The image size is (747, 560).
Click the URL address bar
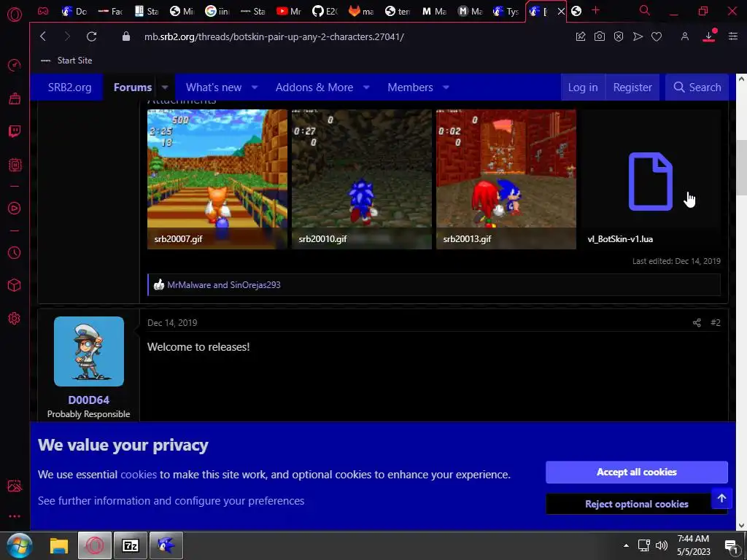click(x=274, y=36)
